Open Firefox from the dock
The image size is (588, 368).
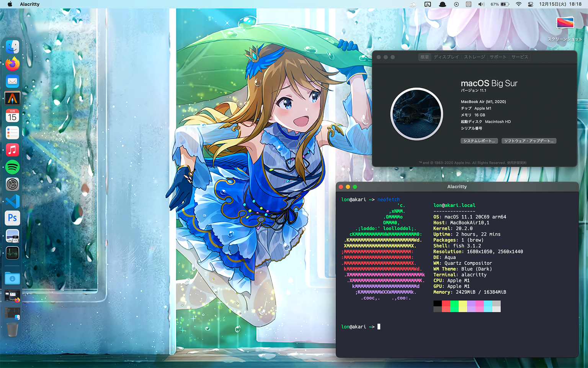pos(12,64)
